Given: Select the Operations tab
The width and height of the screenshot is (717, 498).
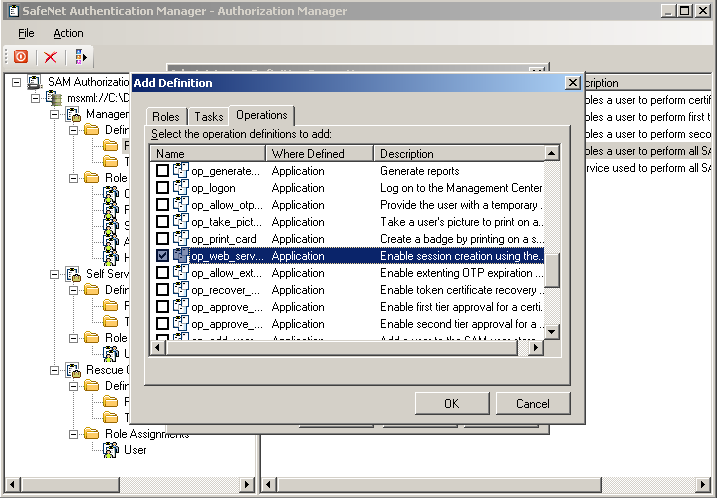Looking at the screenshot, I should tap(262, 115).
